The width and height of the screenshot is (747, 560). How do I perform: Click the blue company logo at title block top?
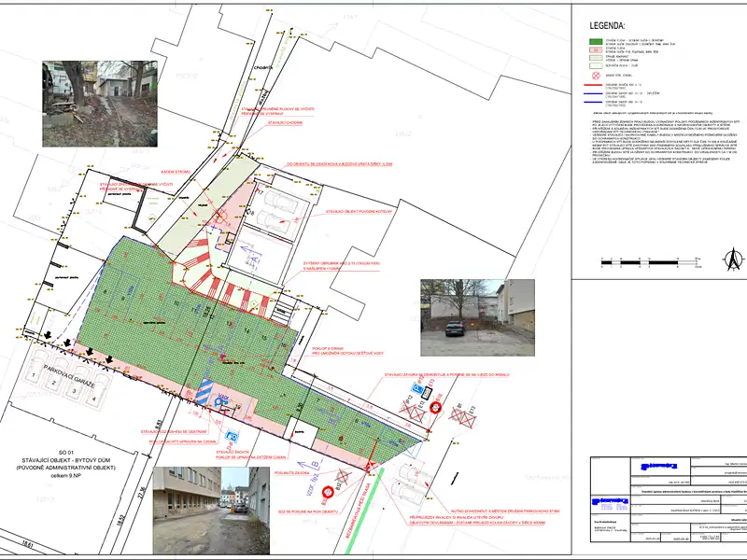click(x=659, y=466)
